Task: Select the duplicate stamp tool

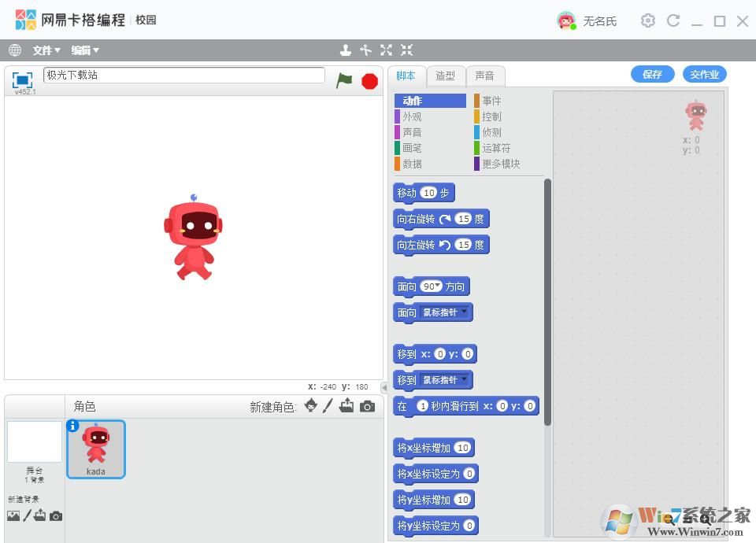Action: 345,50
